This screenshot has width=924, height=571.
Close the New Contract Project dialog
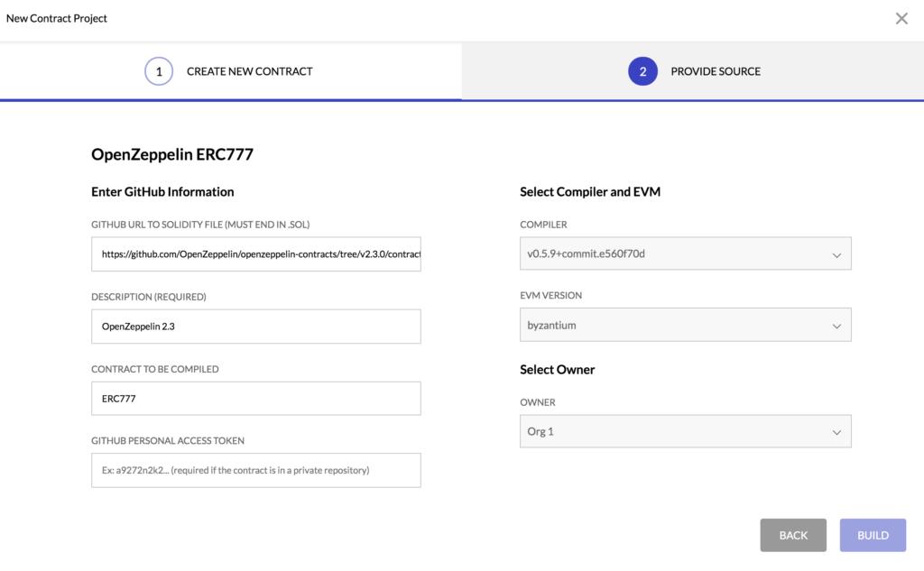pos(901,18)
